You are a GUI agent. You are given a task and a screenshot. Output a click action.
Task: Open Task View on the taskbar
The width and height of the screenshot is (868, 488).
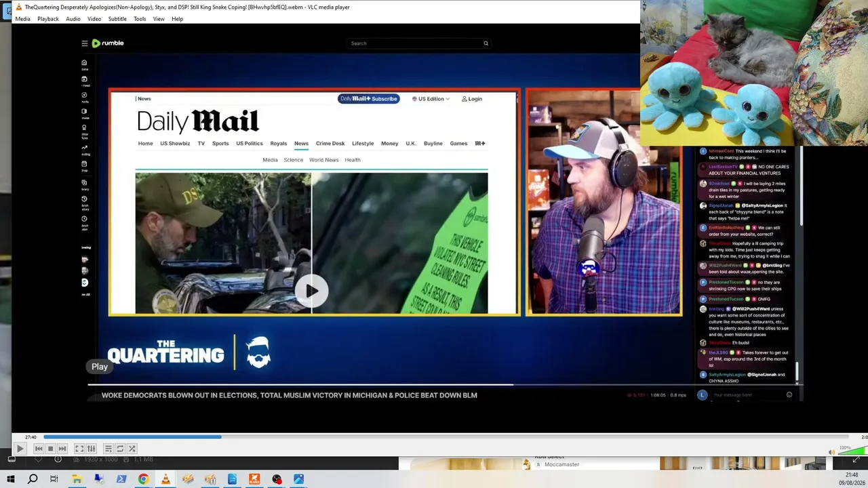tap(54, 479)
